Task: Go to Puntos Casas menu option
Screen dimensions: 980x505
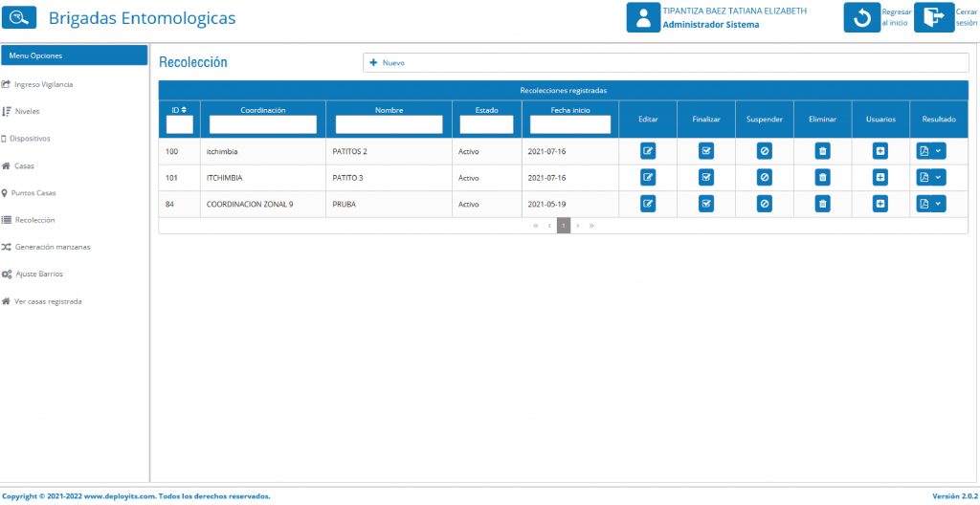Action: 35,192
